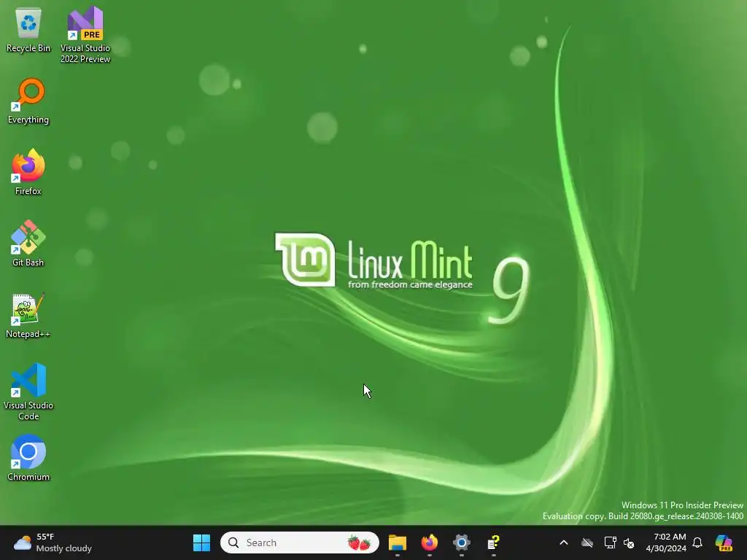Screen dimensions: 747x560
Task: Select the Recycle Bin desktop icon
Action: coord(28,30)
